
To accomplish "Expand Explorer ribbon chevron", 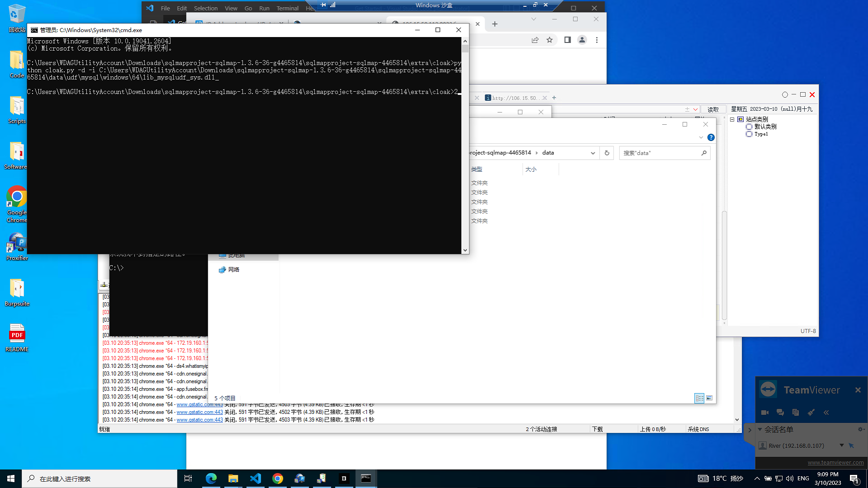I will tap(701, 137).
